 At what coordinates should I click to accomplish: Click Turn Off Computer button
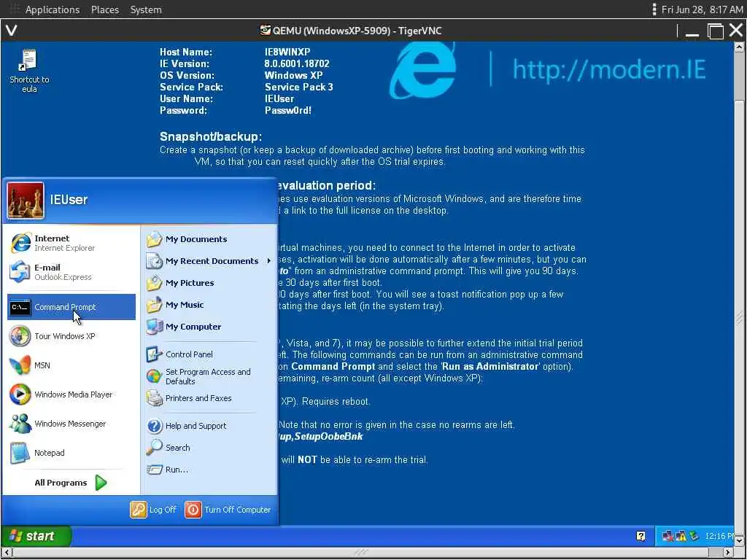[228, 510]
